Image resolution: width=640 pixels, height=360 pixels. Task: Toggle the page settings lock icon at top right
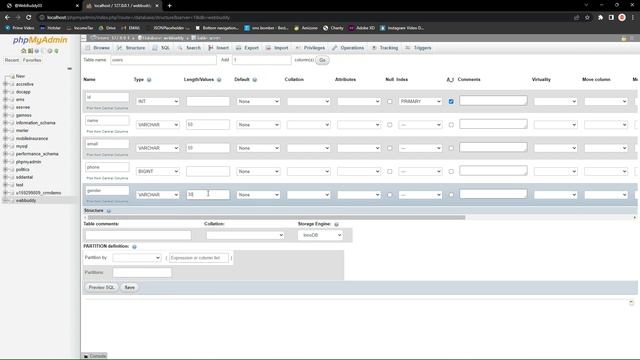tap(624, 38)
